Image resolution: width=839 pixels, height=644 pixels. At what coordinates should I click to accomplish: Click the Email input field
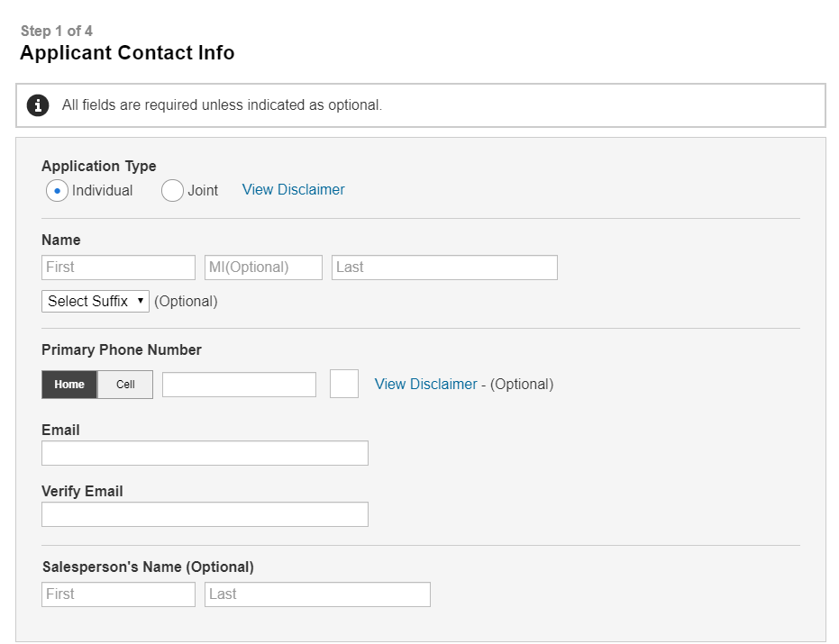pyautogui.click(x=205, y=453)
